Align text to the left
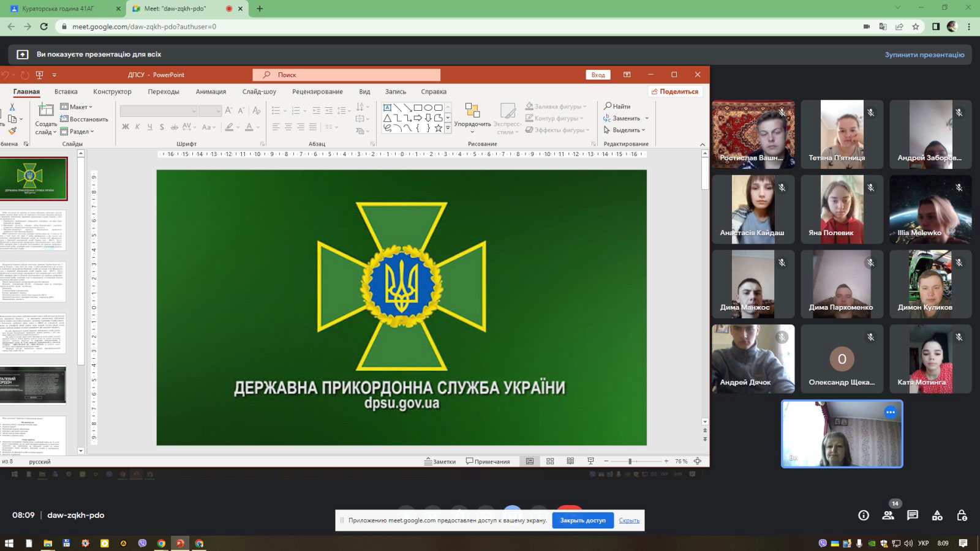 276,127
